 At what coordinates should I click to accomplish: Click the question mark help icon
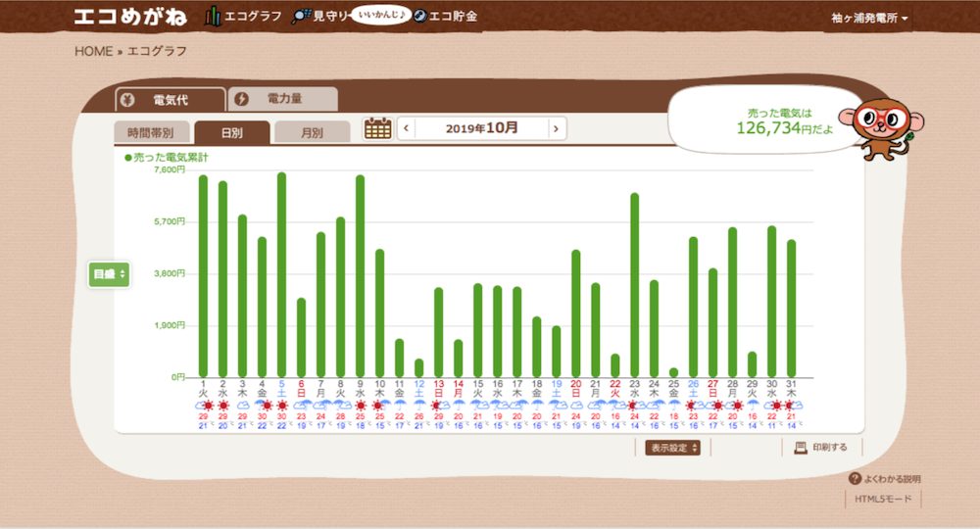click(855, 479)
